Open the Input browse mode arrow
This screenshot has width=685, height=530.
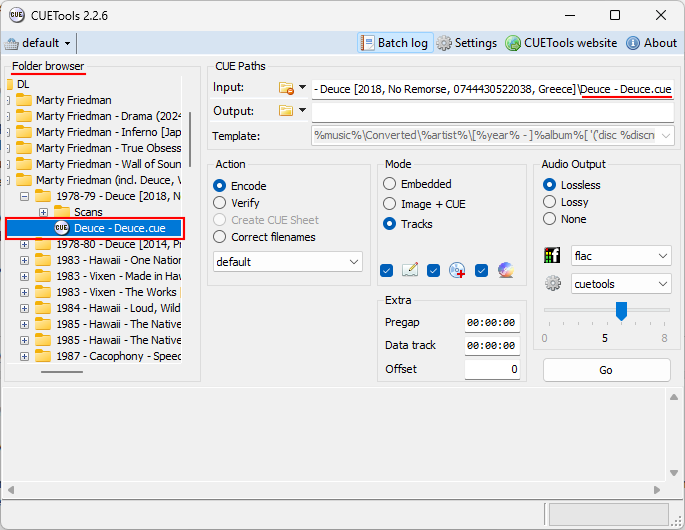click(x=302, y=87)
